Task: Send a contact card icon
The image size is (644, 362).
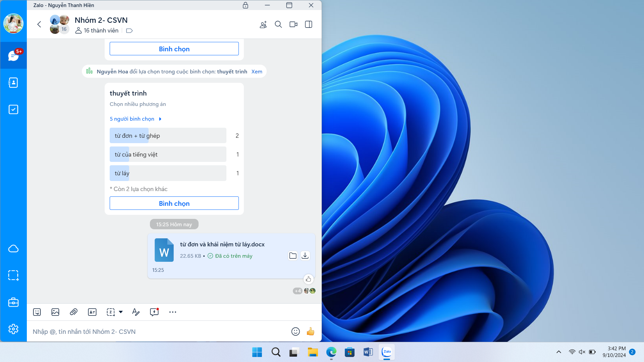Action: point(92,312)
